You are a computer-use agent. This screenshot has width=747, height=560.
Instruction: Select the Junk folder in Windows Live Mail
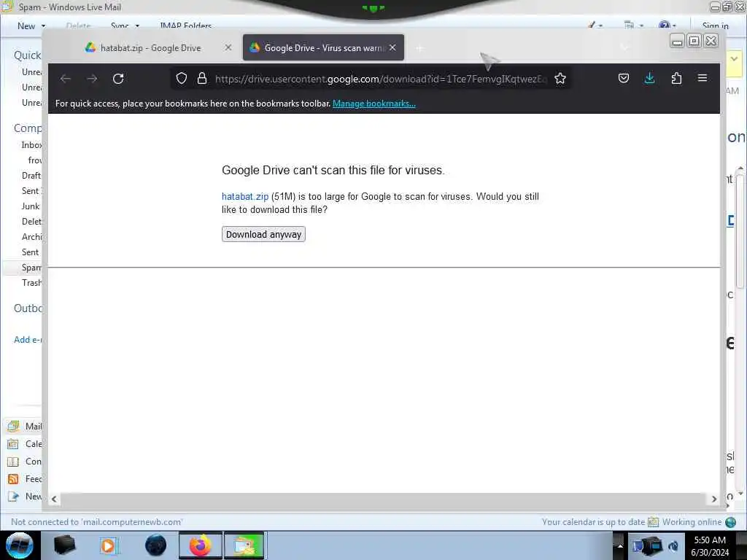(31, 206)
